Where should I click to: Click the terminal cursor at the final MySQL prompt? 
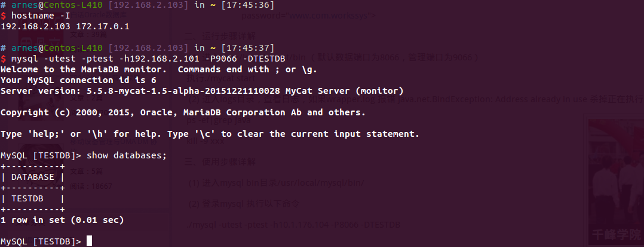coord(89,241)
